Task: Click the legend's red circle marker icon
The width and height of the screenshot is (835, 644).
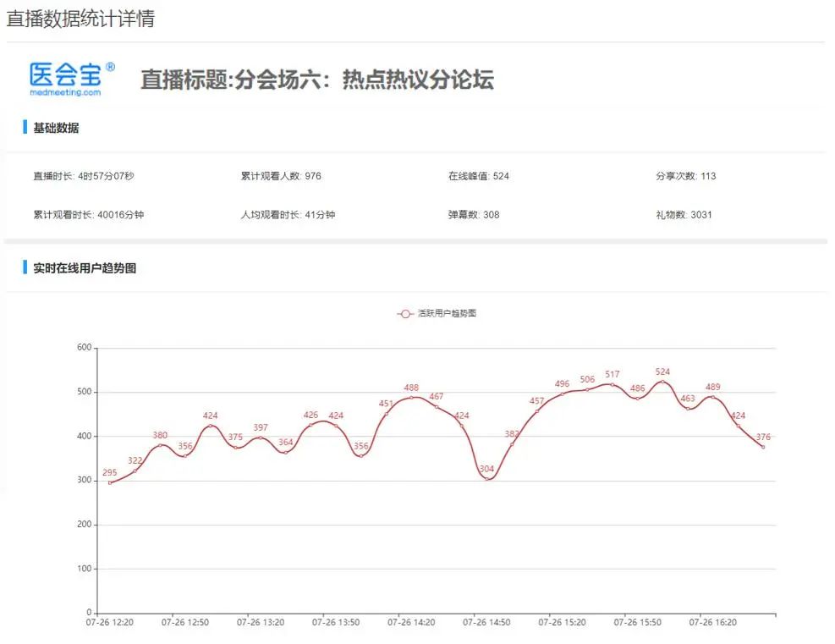Action: tap(404, 313)
